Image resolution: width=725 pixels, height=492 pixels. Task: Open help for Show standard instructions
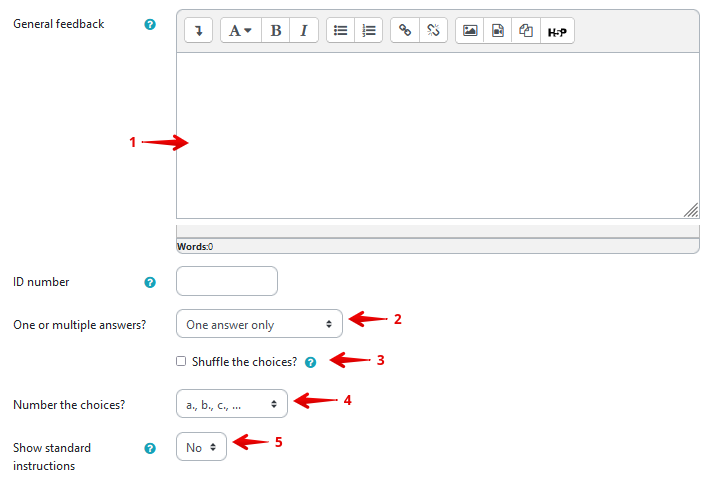point(150,448)
